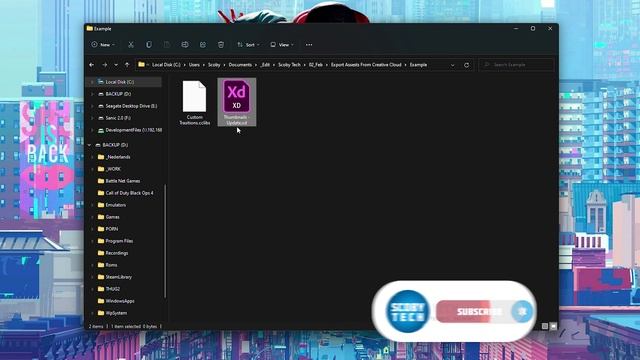Open recent locations chevron

point(116,65)
